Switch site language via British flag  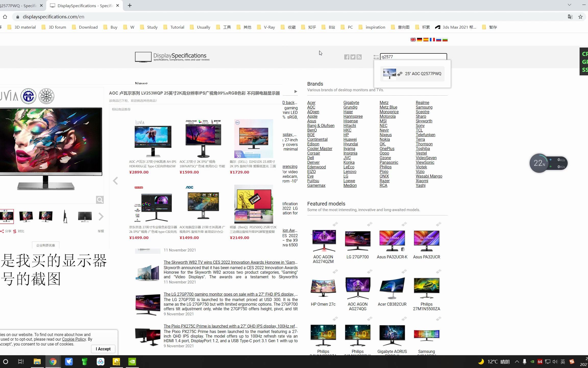pos(413,40)
